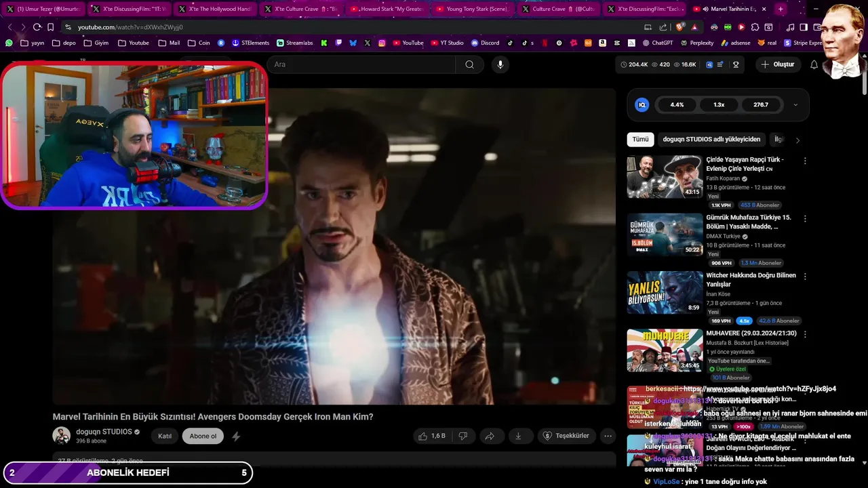Switch to the Young Tony Stark tab
868x488 pixels.
click(474, 9)
